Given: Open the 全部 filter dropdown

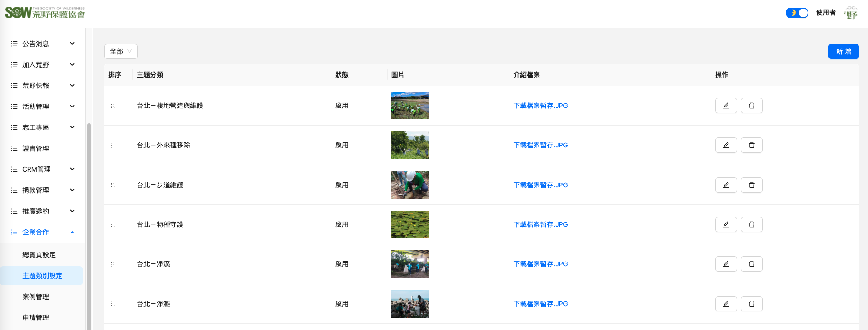Looking at the screenshot, I should click(121, 51).
